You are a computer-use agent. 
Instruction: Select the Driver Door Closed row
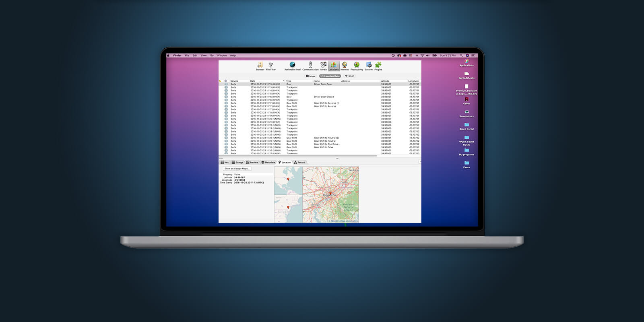pos(320,97)
